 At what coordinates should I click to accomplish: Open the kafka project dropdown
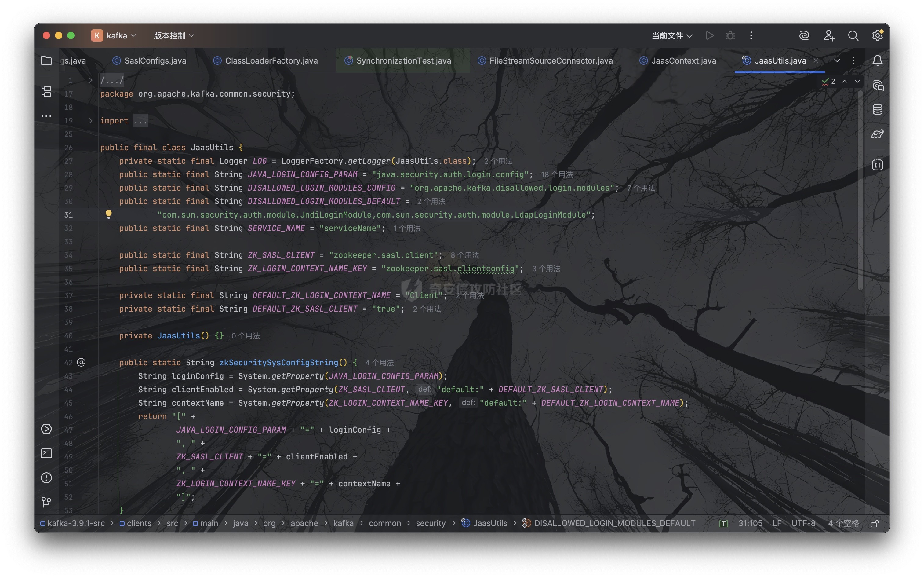pyautogui.click(x=114, y=35)
